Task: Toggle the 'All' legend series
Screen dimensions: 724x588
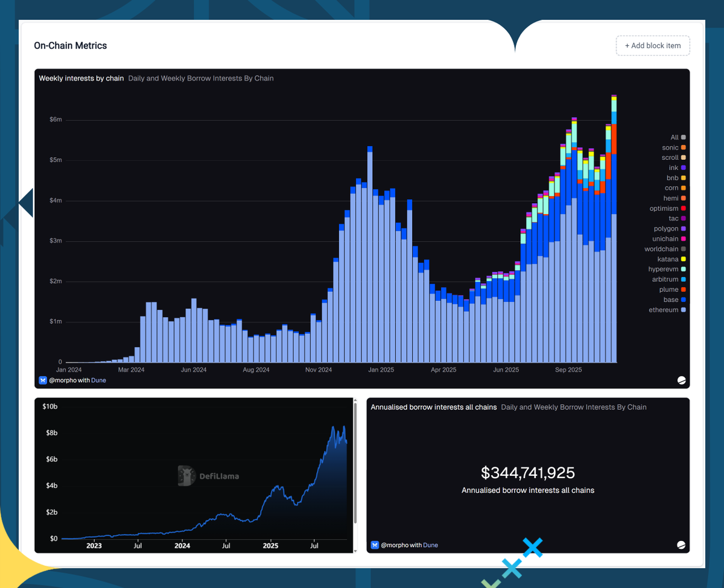Action: point(678,138)
